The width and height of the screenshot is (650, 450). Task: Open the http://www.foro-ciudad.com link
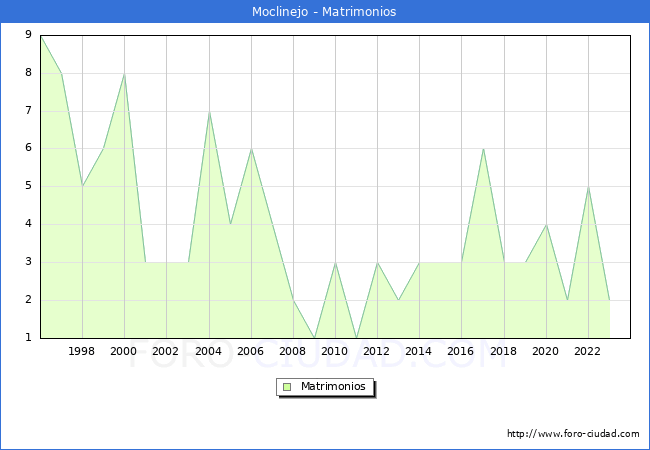coord(573,434)
